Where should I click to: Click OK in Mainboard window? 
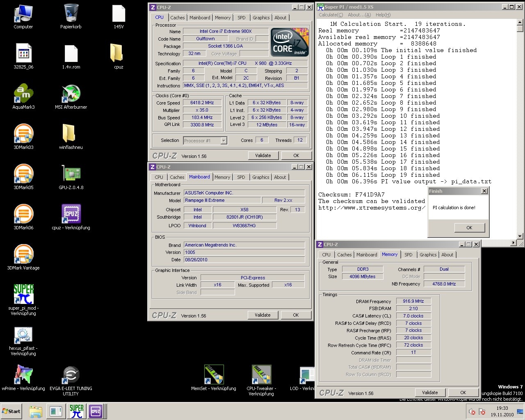pyautogui.click(x=296, y=315)
